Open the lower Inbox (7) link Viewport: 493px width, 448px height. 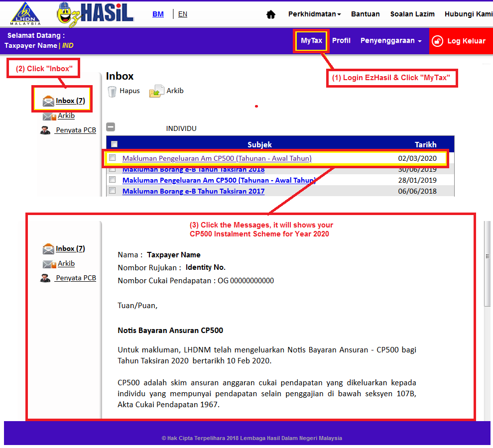tap(70, 248)
